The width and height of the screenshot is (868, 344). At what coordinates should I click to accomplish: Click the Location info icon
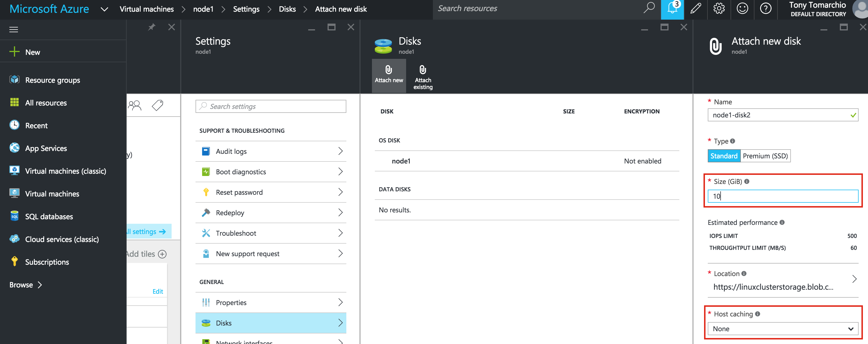click(x=744, y=274)
